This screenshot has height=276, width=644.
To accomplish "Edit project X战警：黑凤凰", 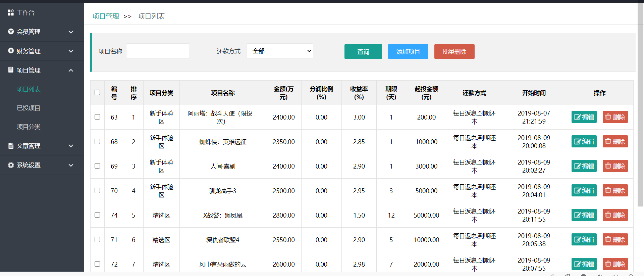I will [x=584, y=215].
